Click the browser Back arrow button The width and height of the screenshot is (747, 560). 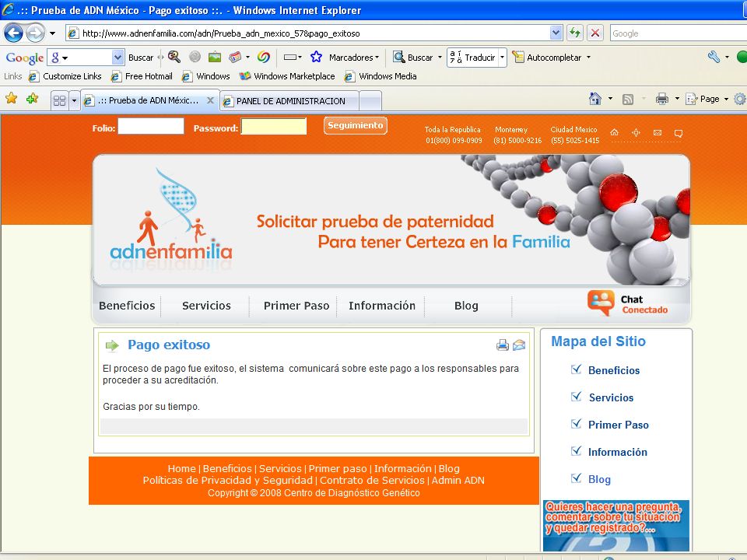pos(13,33)
